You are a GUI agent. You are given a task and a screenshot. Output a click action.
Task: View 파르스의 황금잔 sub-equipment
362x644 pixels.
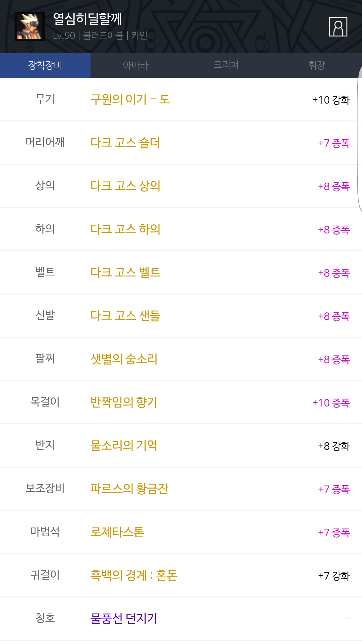pos(129,489)
